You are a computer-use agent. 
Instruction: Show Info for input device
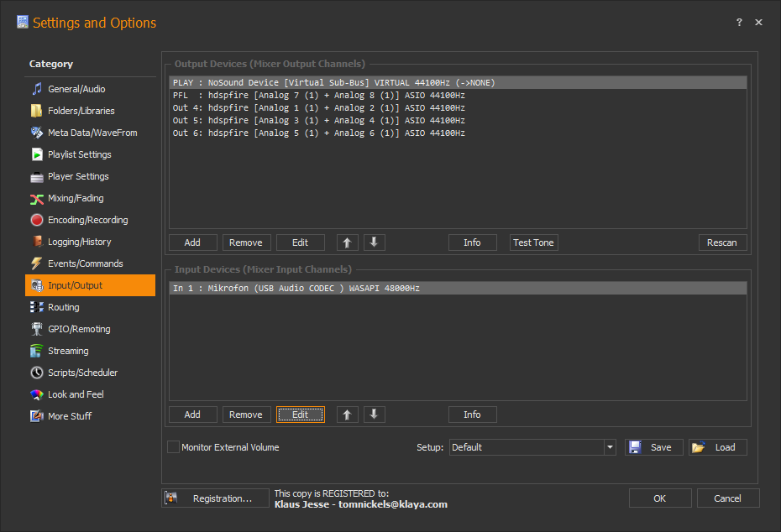472,415
